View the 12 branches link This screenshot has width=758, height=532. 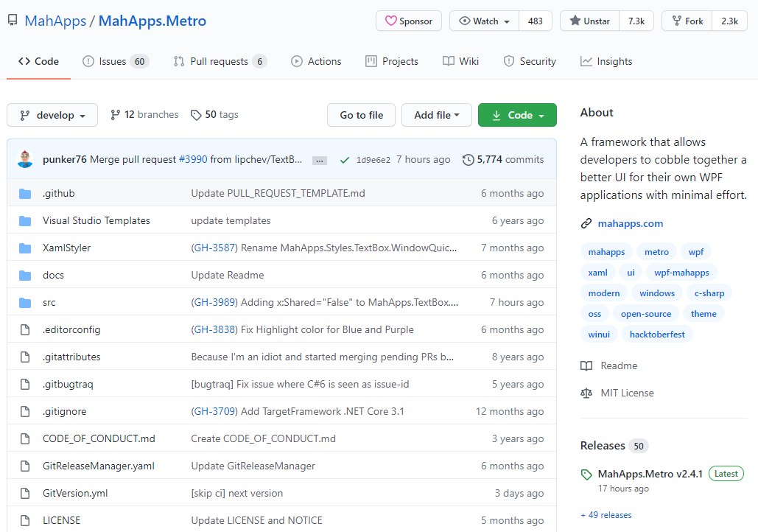144,115
